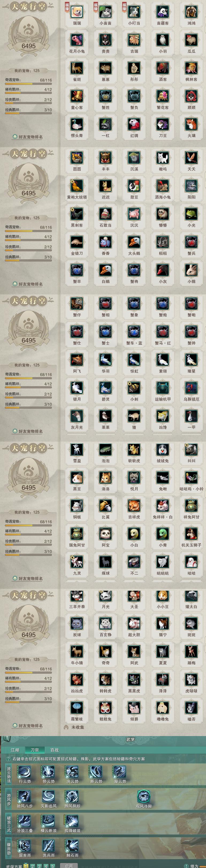Click the 观风寻隙 skill icon
This screenshot has width=206, height=868.
[x=144, y=796]
